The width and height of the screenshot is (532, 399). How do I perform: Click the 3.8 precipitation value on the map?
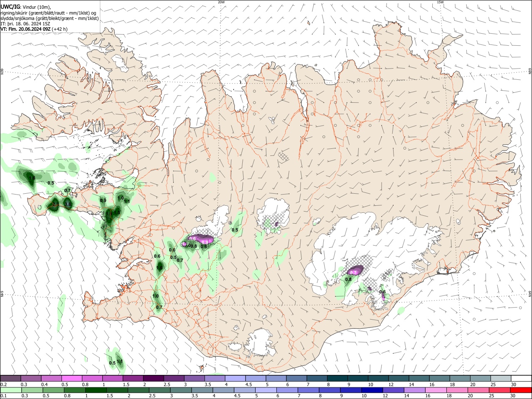(68, 204)
